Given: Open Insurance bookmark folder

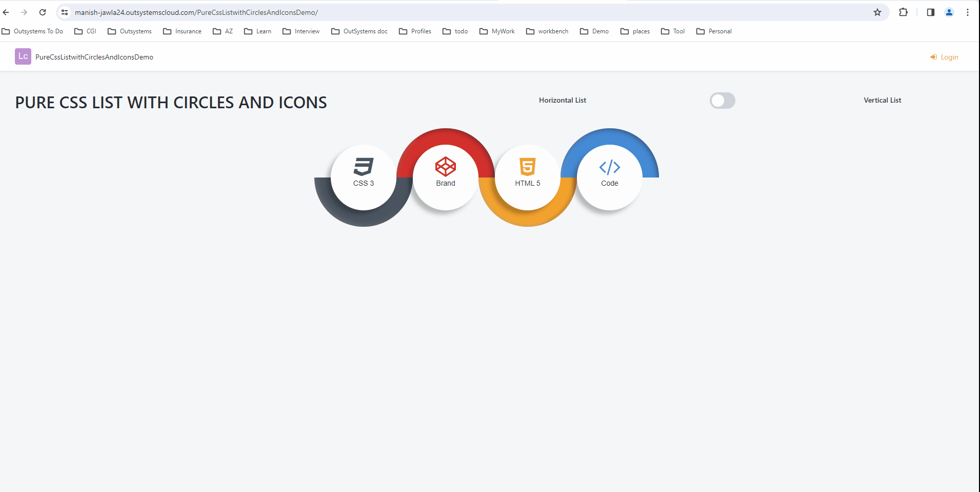Looking at the screenshot, I should pyautogui.click(x=183, y=31).
